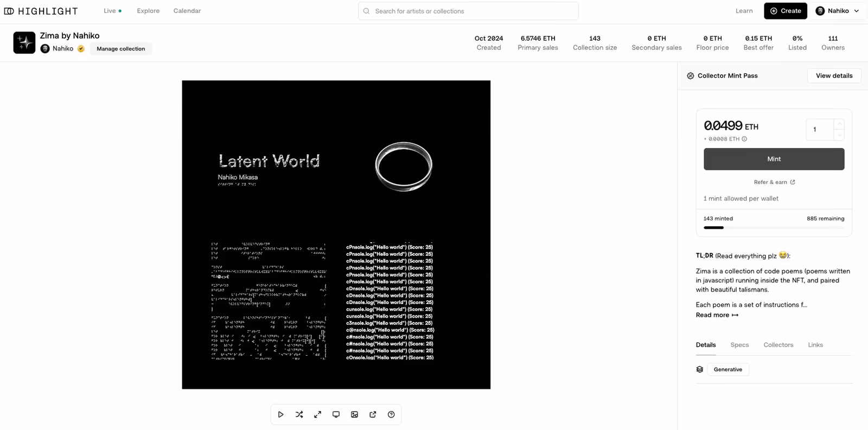Image resolution: width=868 pixels, height=430 pixels.
Task: Open the Nahiko account dropdown
Action: (x=838, y=11)
